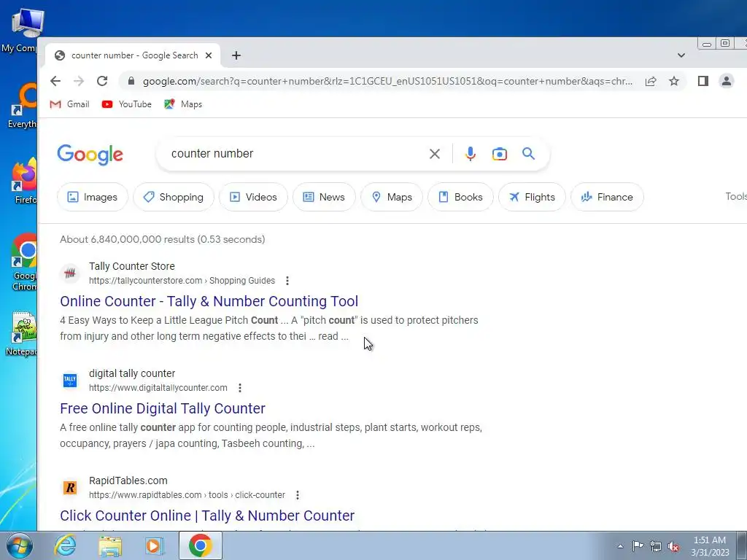Open Notepad++ desktop shortcut
Screen dimensions: 747x560
pos(23,333)
